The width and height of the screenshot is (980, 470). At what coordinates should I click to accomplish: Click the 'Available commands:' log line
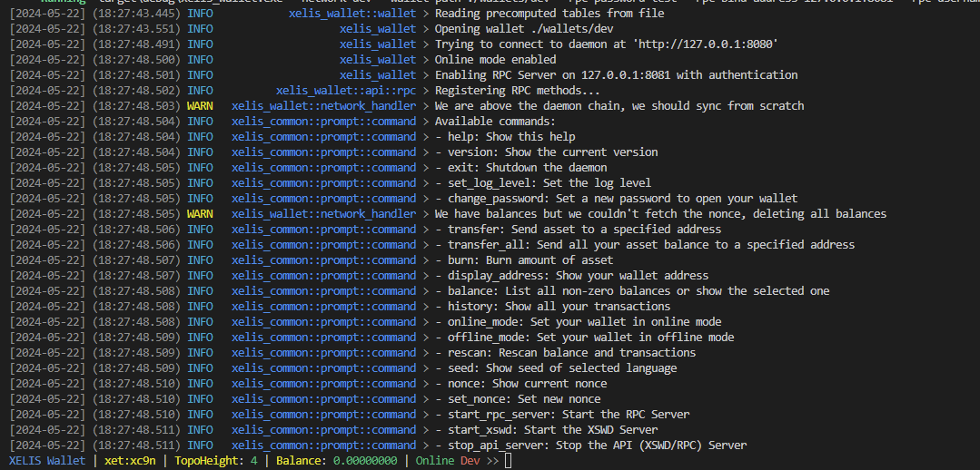[495, 121]
